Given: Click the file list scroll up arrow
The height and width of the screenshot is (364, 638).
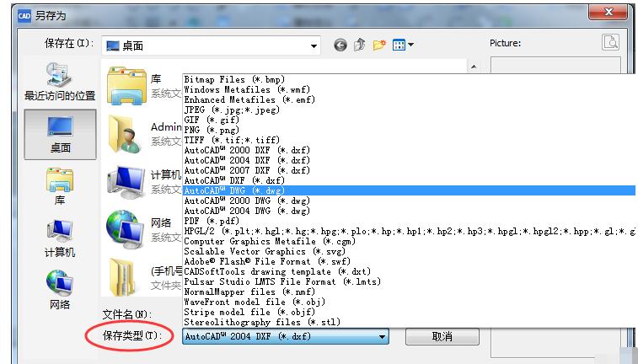Looking at the screenshot, I should [473, 67].
